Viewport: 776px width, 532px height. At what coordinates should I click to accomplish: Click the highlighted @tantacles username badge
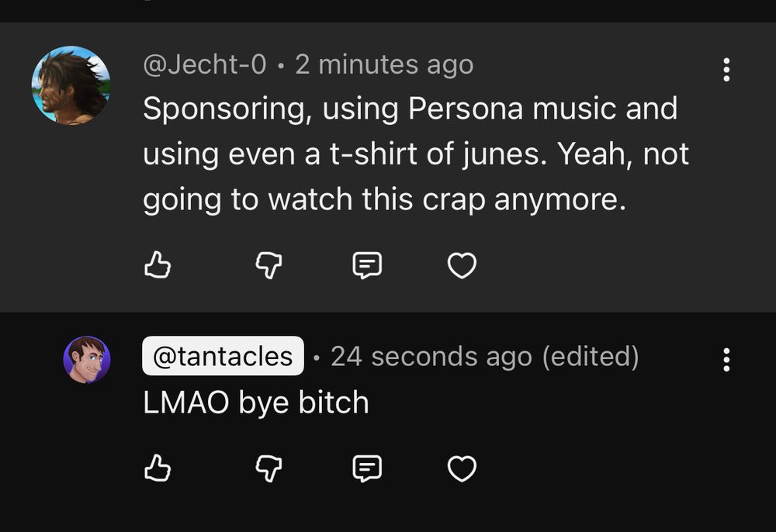tap(223, 357)
